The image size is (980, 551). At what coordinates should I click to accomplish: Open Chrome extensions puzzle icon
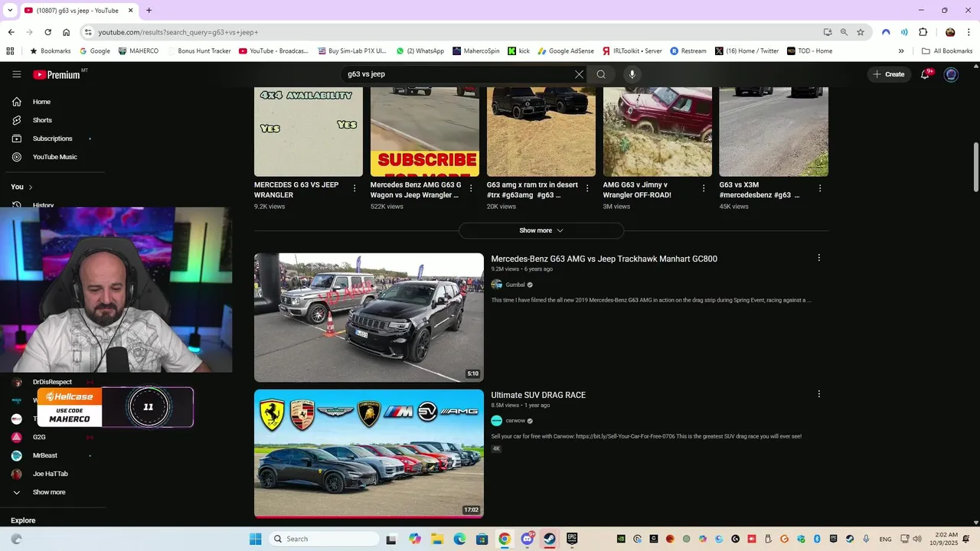point(923,32)
